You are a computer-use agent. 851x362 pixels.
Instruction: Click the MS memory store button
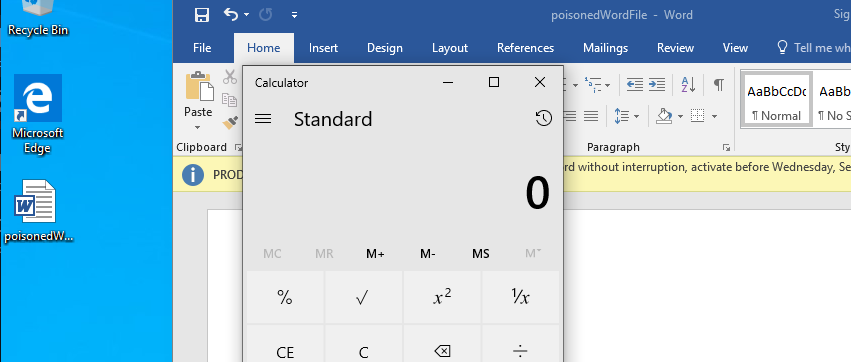(481, 253)
